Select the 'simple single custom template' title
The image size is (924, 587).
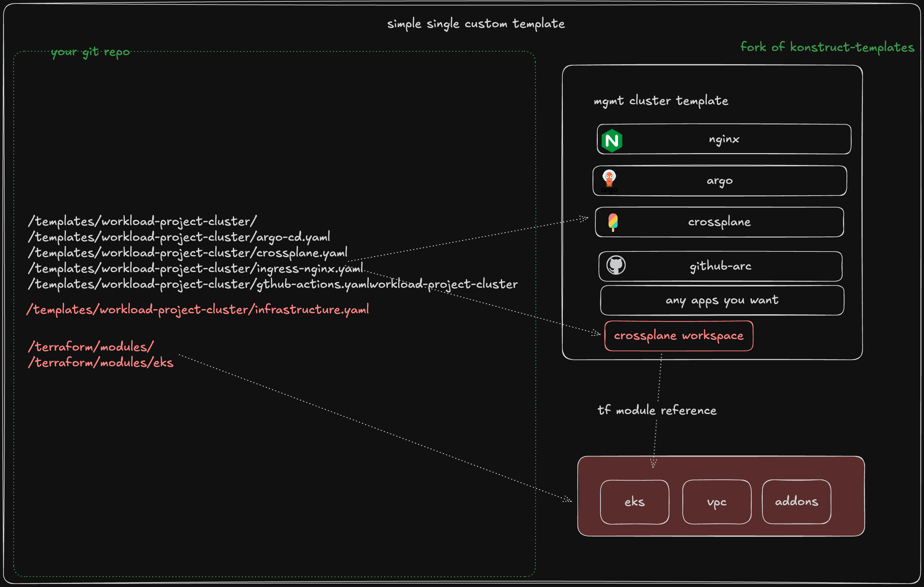click(476, 24)
